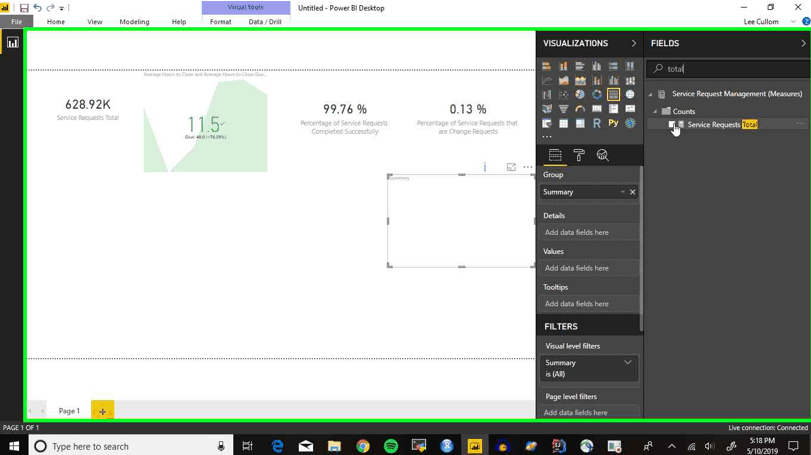The height and width of the screenshot is (455, 811).
Task: Collapse the Fields pane chevron
Action: [803, 43]
